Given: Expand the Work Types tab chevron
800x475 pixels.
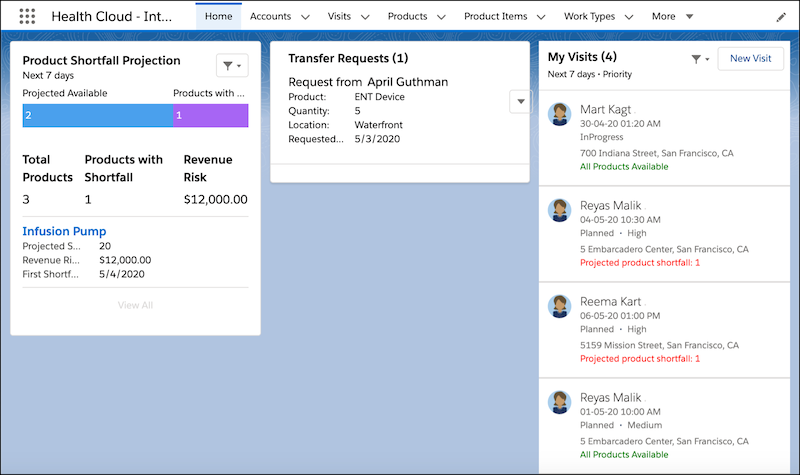Looking at the screenshot, I should pyautogui.click(x=629, y=17).
